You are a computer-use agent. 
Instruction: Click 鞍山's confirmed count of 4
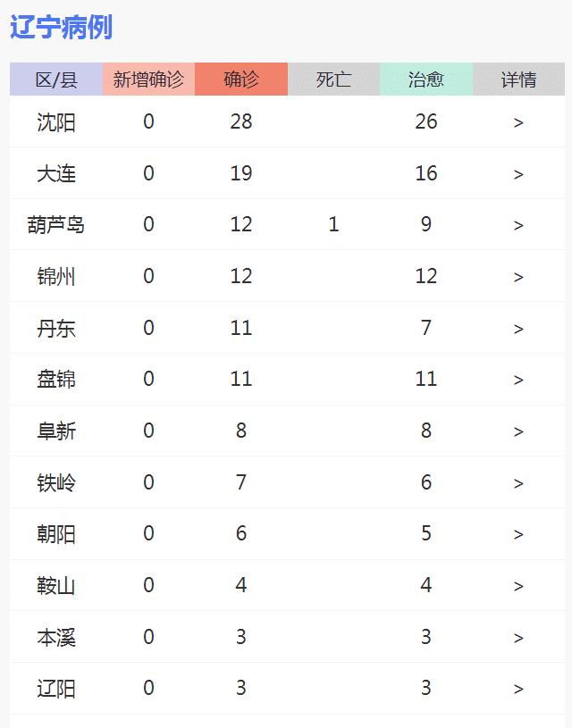241,585
